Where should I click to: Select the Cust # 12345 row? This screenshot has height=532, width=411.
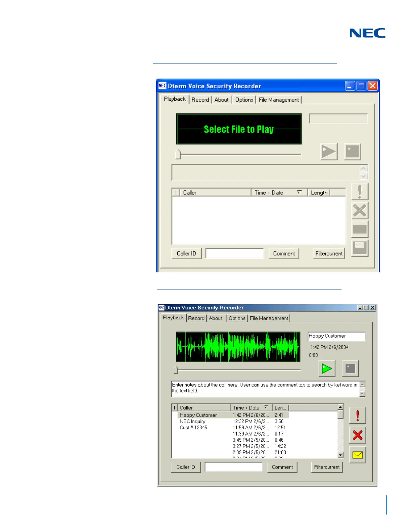coord(233,428)
